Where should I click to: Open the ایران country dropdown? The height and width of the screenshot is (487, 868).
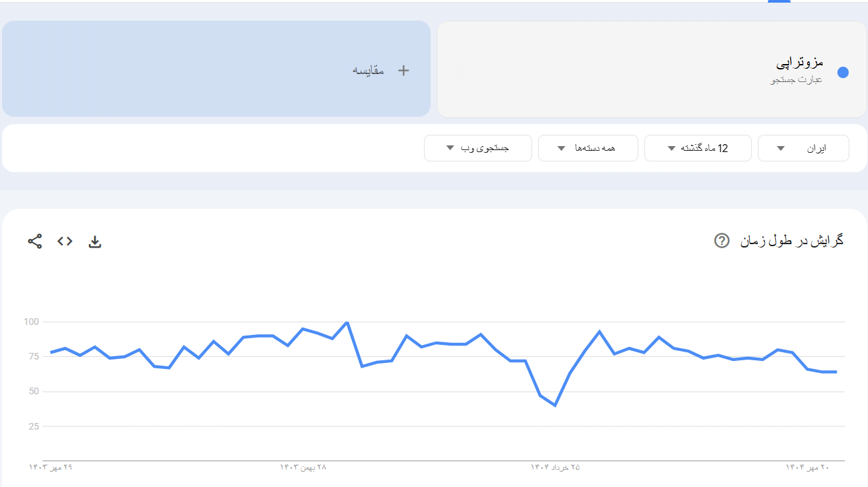803,148
